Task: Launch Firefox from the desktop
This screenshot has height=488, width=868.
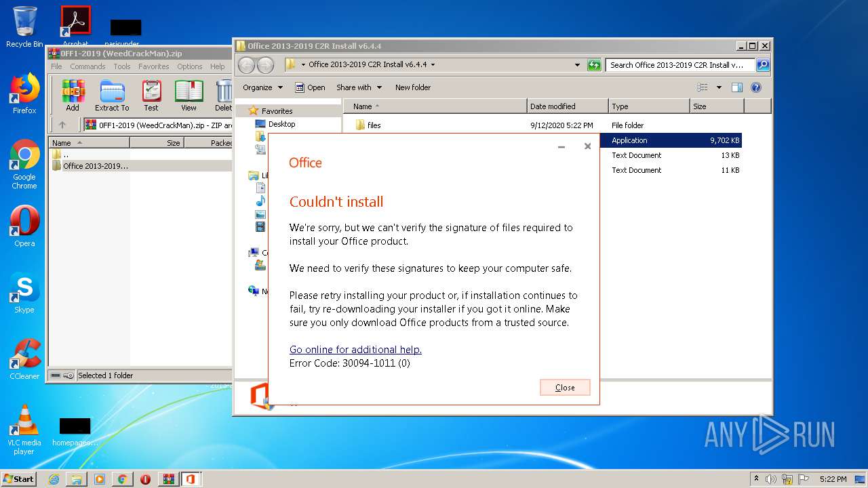Action: [24, 94]
